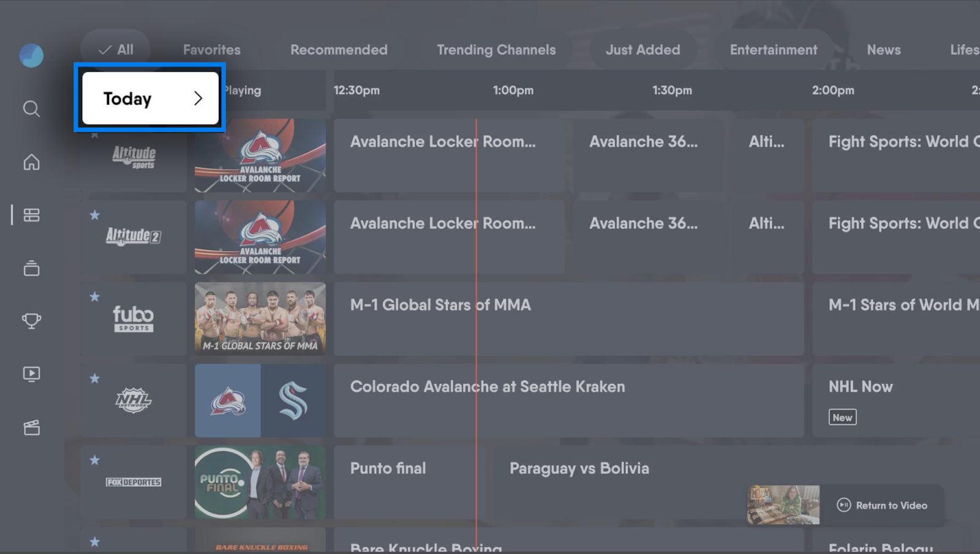Open Shows play-screen icon in sidebar
This screenshot has height=554, width=980.
click(31, 374)
